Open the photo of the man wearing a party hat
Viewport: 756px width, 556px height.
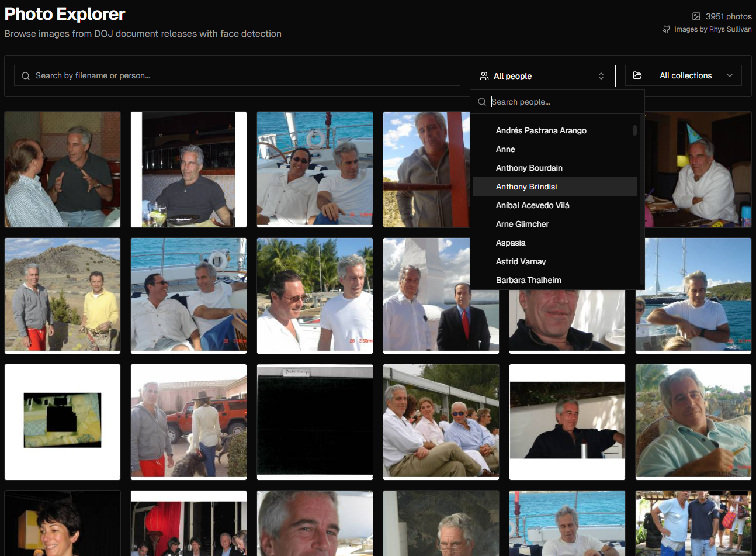698,170
